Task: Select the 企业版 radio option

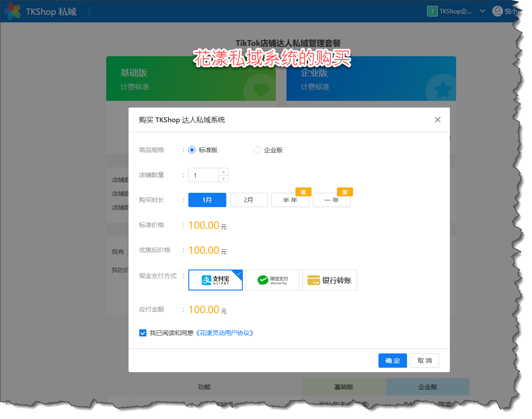Action: tap(257, 150)
